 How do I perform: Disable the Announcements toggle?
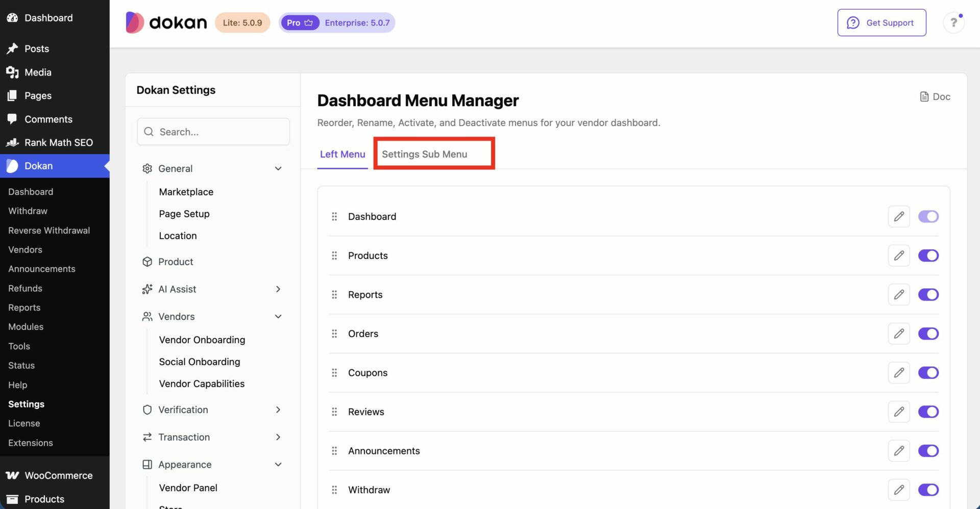click(x=928, y=451)
